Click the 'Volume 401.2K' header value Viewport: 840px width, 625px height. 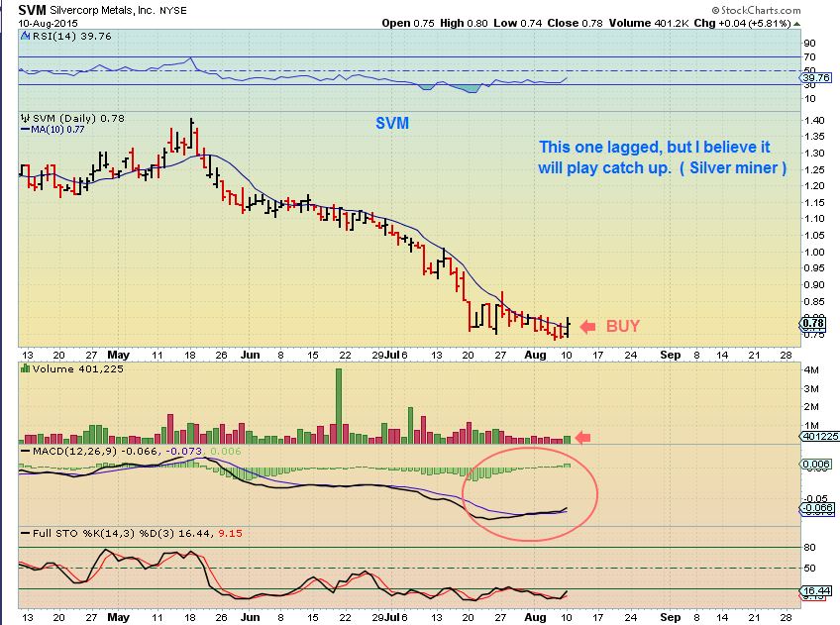pos(648,24)
